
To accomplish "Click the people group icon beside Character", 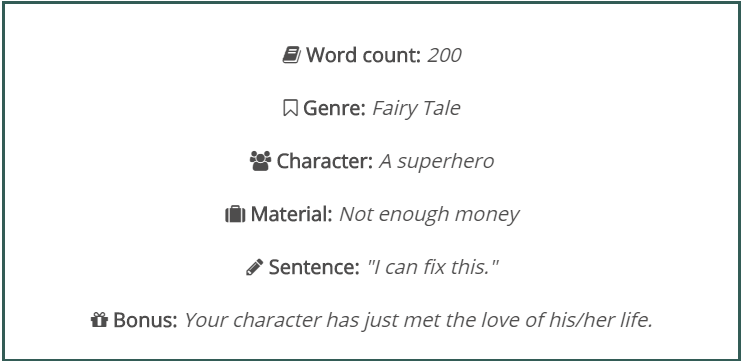I will tap(260, 161).
